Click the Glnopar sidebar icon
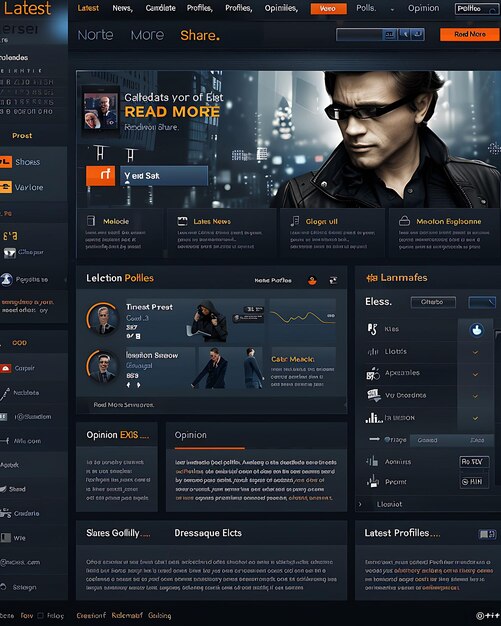501x626 pixels. click(x=10, y=253)
